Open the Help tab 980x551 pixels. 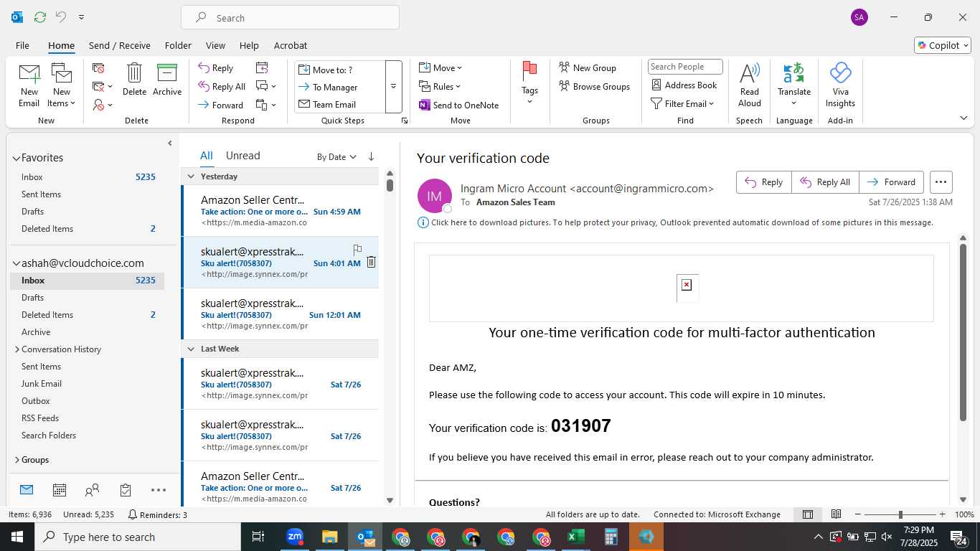pyautogui.click(x=249, y=45)
